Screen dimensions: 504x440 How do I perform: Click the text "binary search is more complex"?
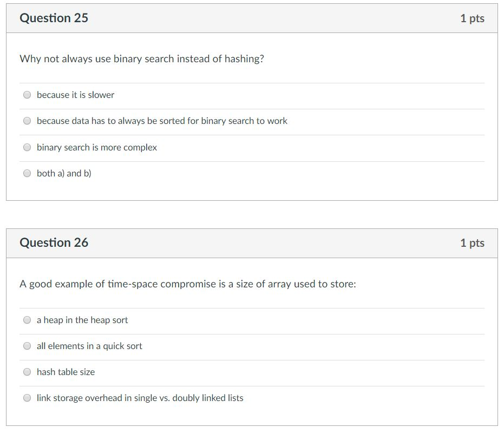[x=96, y=147]
